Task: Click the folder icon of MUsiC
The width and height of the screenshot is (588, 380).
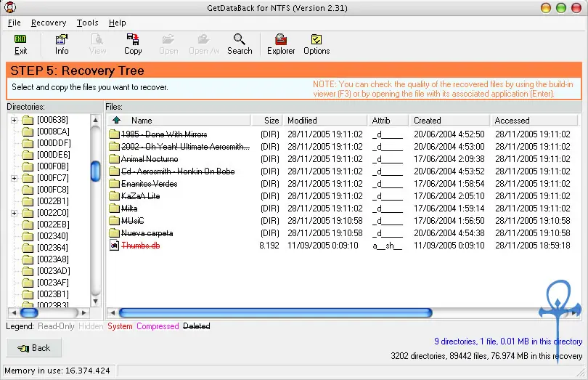Action: pos(115,221)
